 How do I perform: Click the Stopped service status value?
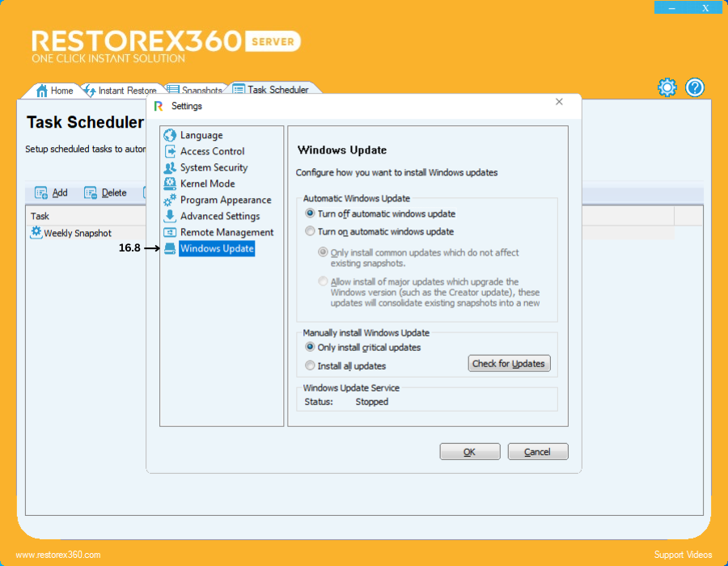click(372, 402)
